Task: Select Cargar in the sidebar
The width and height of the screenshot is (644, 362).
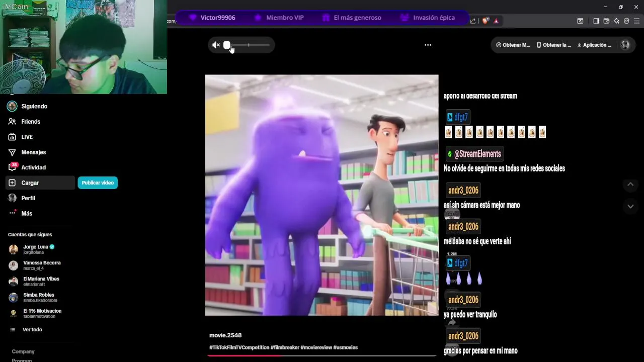Action: (x=40, y=183)
